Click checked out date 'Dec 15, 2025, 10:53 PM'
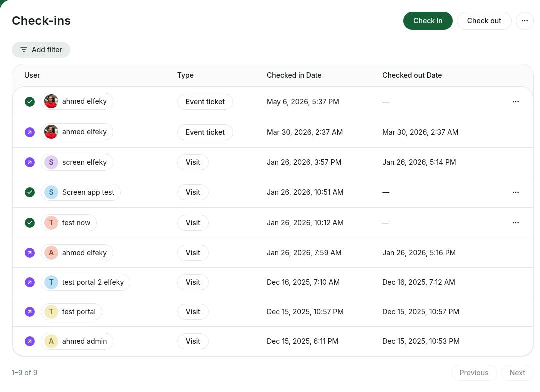This screenshot has width=540, height=392. (421, 341)
